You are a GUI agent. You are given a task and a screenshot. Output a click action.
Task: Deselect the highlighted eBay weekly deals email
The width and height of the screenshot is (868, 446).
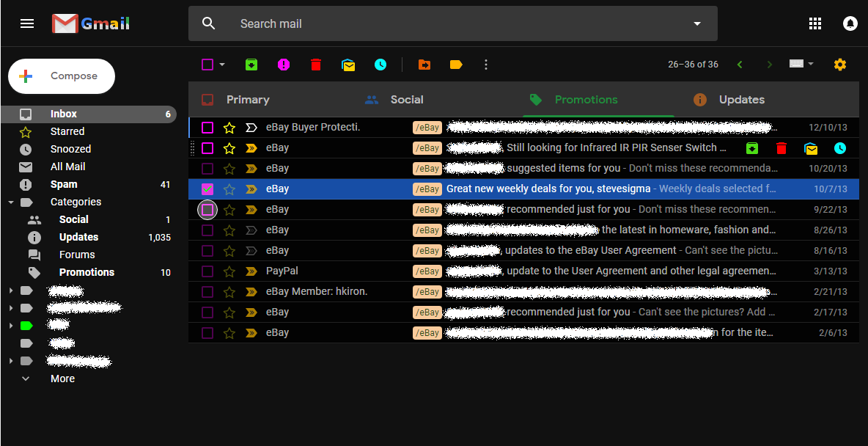click(207, 189)
